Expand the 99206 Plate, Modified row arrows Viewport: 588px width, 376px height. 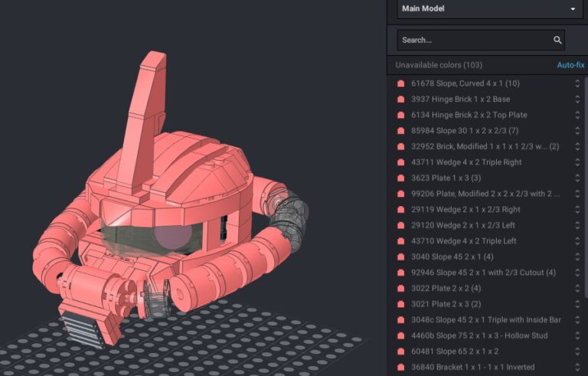pyautogui.click(x=577, y=194)
